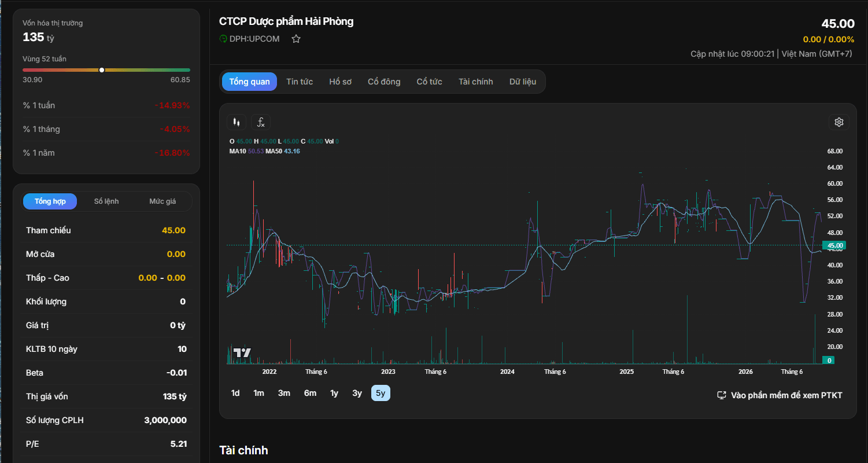Select the Số lệnh panel tab
The width and height of the screenshot is (868, 463).
coord(106,201)
